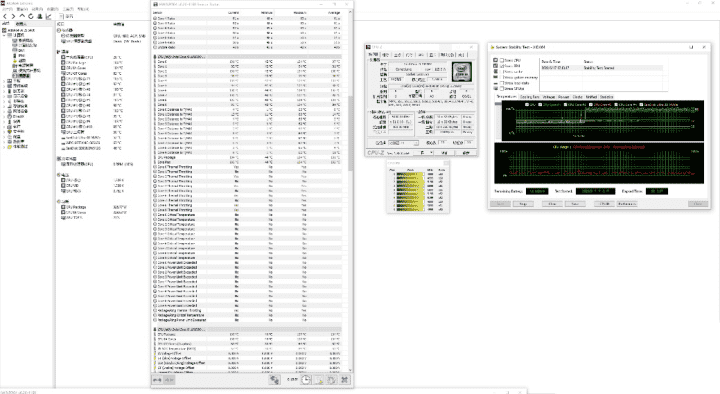Open CPU-Z processor selection dropdown
720x394 pixels.
(404, 143)
